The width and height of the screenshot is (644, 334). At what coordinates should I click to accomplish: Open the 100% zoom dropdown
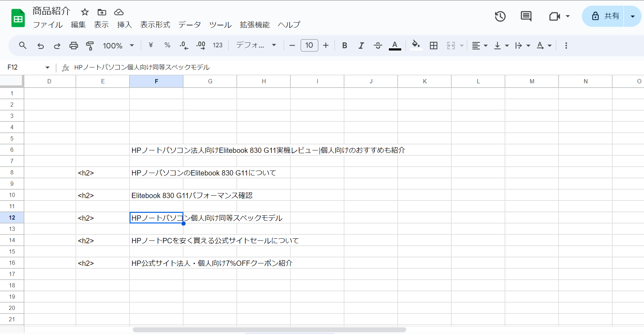[x=118, y=46]
